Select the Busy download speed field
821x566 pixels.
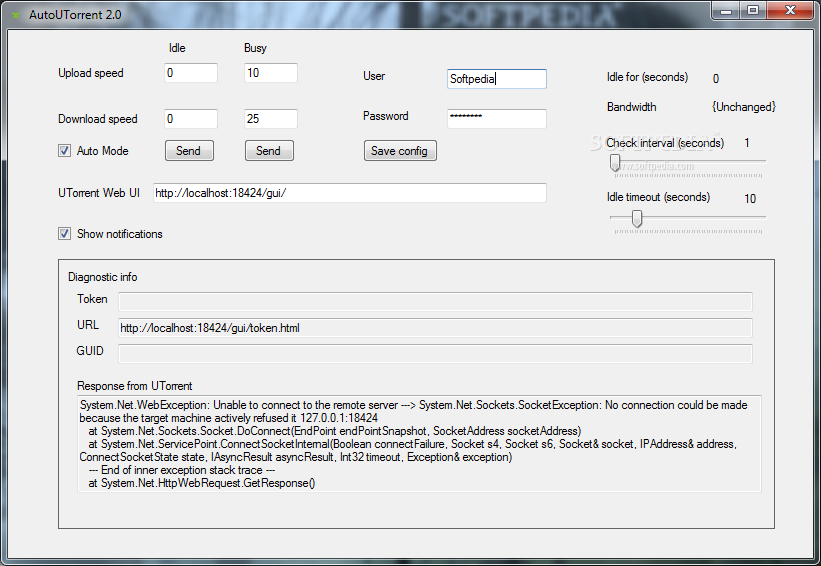tap(271, 119)
